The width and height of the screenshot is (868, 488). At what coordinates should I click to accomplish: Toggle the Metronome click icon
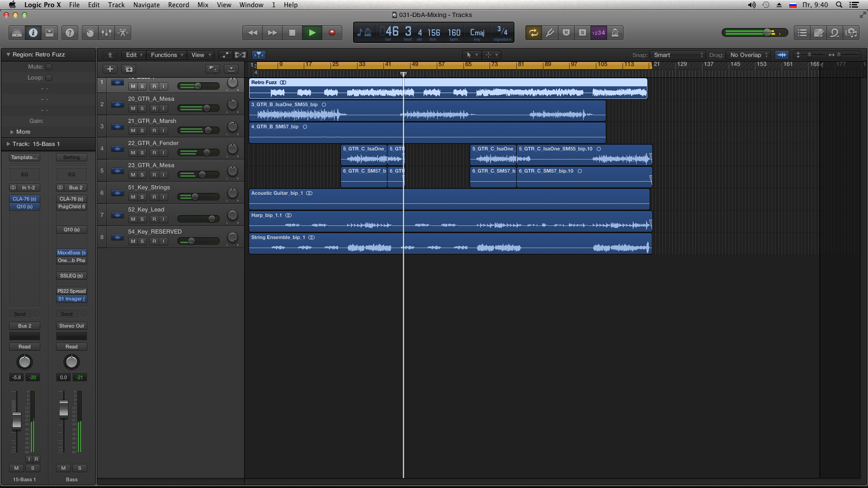pyautogui.click(x=615, y=33)
